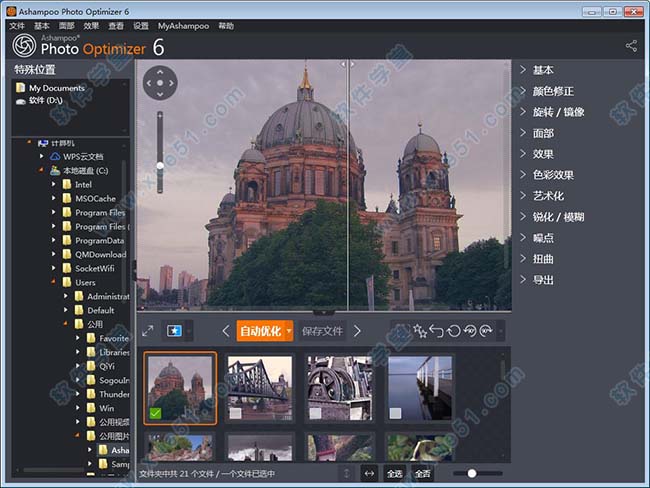This screenshot has height=488, width=650.
Task: Select the SocketWifi folder in the tree
Action: tap(95, 268)
